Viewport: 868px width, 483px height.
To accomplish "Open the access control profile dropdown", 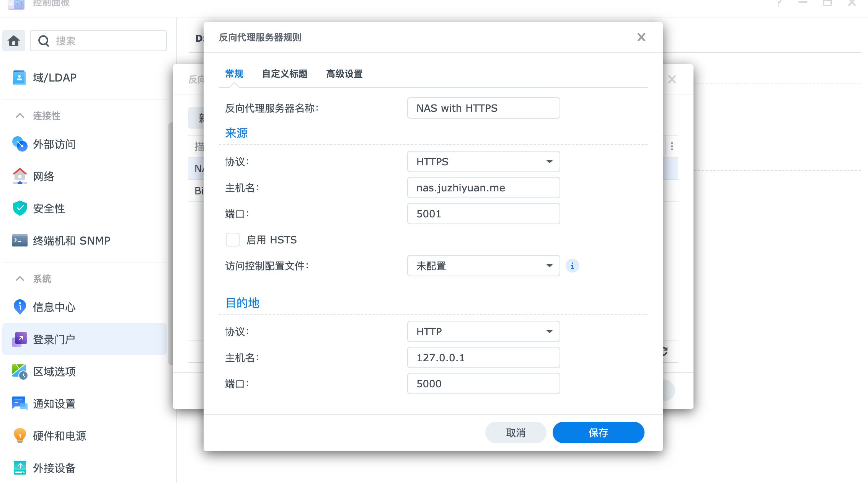I will 483,266.
